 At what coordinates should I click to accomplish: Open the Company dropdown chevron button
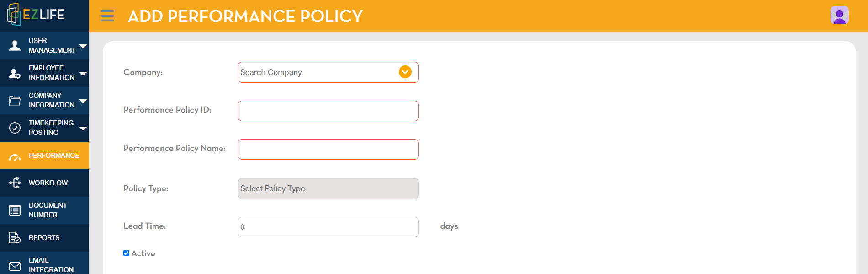click(x=405, y=72)
